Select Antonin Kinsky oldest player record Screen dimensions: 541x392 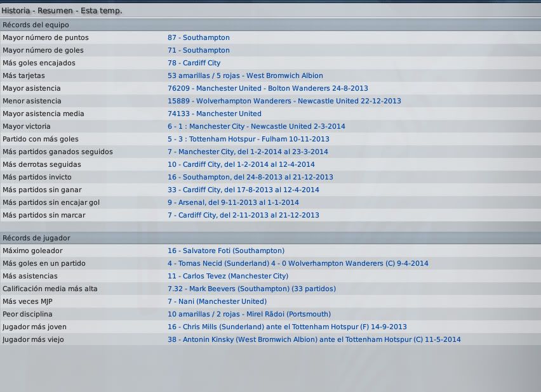click(314, 339)
